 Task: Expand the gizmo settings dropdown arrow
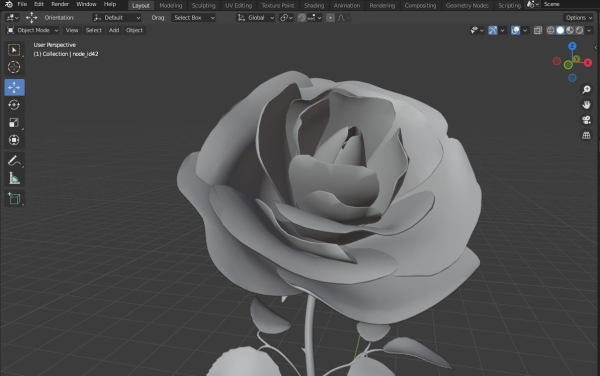click(502, 30)
